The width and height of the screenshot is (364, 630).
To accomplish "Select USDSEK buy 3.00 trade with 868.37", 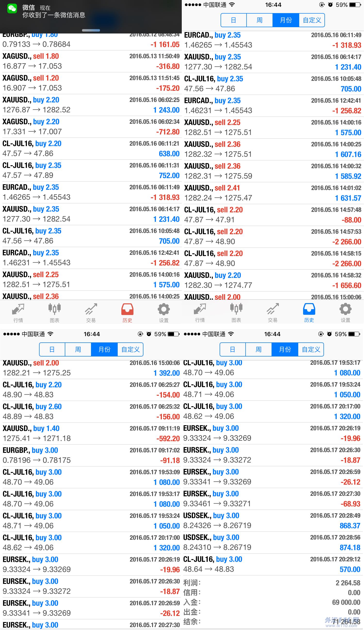I will [x=273, y=521].
